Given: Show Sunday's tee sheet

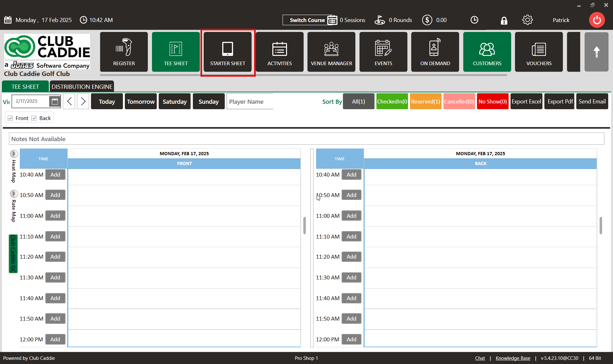Looking at the screenshot, I should pyautogui.click(x=209, y=101).
